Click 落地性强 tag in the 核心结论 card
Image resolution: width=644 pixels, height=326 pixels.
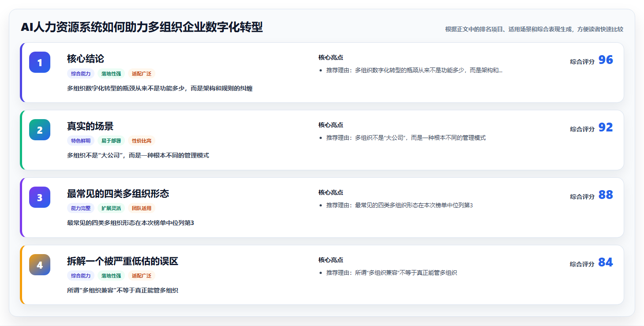click(111, 74)
